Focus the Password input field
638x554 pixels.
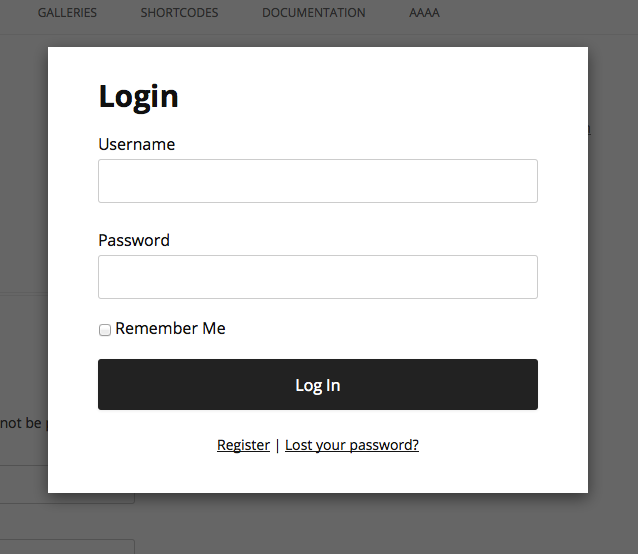coord(317,277)
